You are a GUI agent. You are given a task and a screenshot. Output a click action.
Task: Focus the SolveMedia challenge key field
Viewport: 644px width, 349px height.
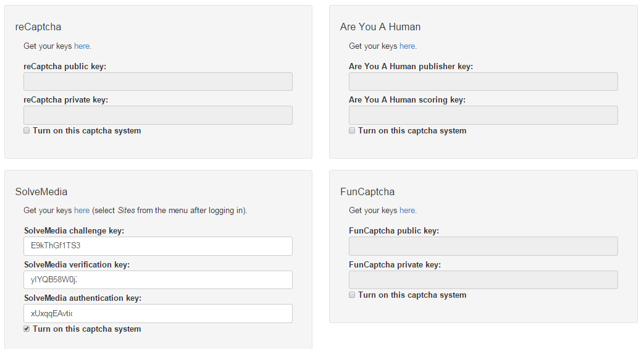(x=158, y=246)
